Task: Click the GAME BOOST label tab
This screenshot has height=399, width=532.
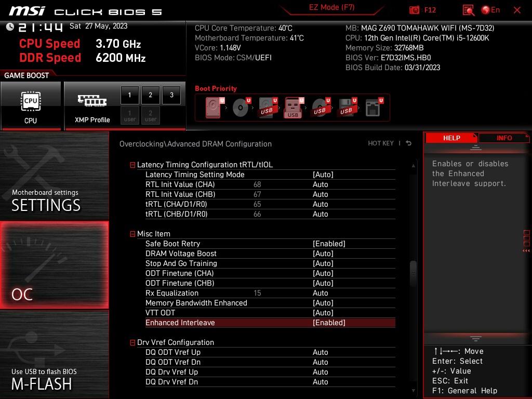Action: (x=26, y=75)
